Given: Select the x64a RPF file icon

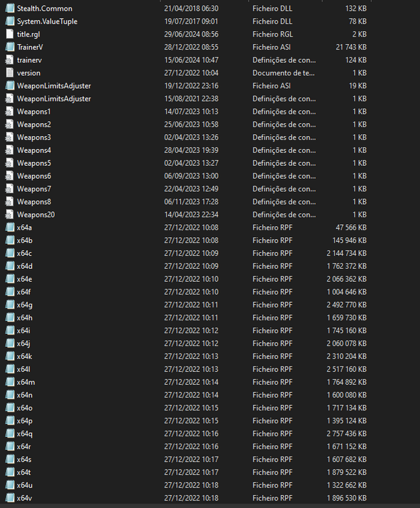Looking at the screenshot, I should pos(9,228).
